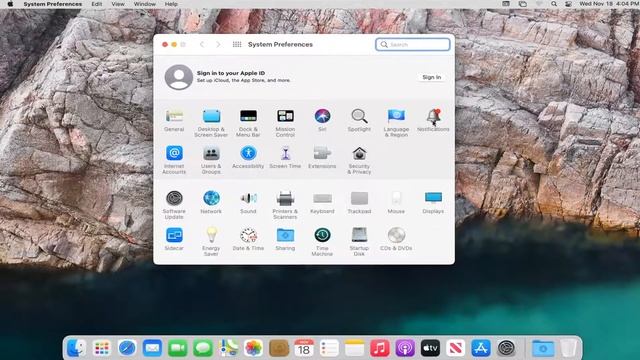Viewport: 640px width, 360px height.
Task: Launch Messages from the Dock
Action: point(203,348)
